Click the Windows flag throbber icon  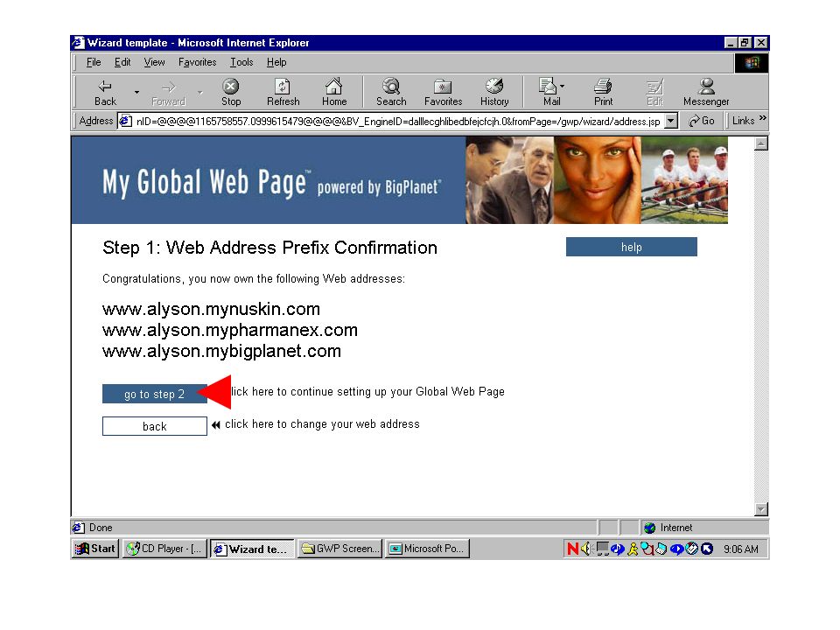click(751, 63)
